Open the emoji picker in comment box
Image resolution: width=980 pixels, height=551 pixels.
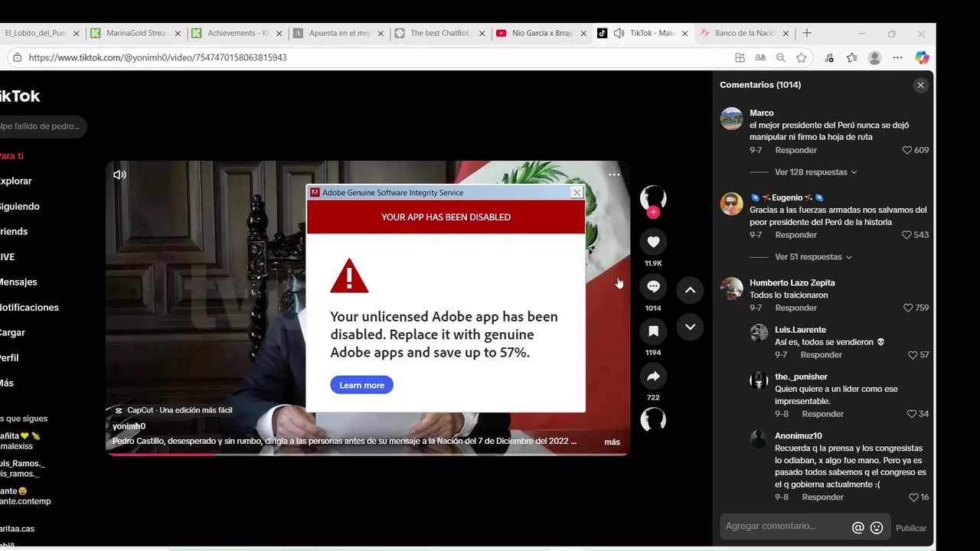pyautogui.click(x=877, y=527)
